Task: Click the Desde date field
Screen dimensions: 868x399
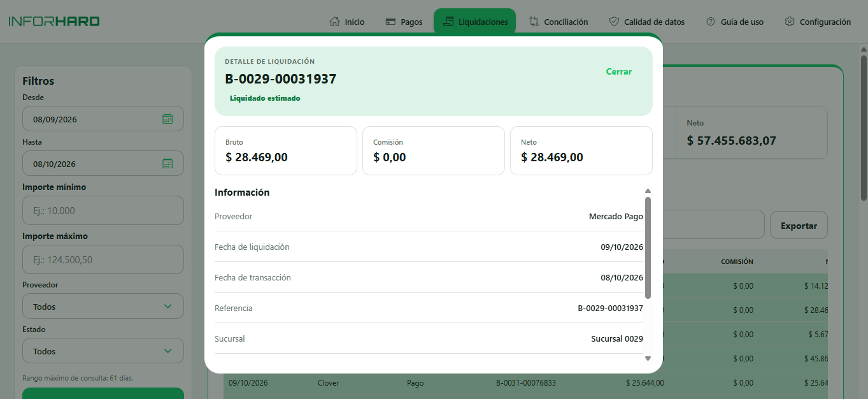Action: 103,119
